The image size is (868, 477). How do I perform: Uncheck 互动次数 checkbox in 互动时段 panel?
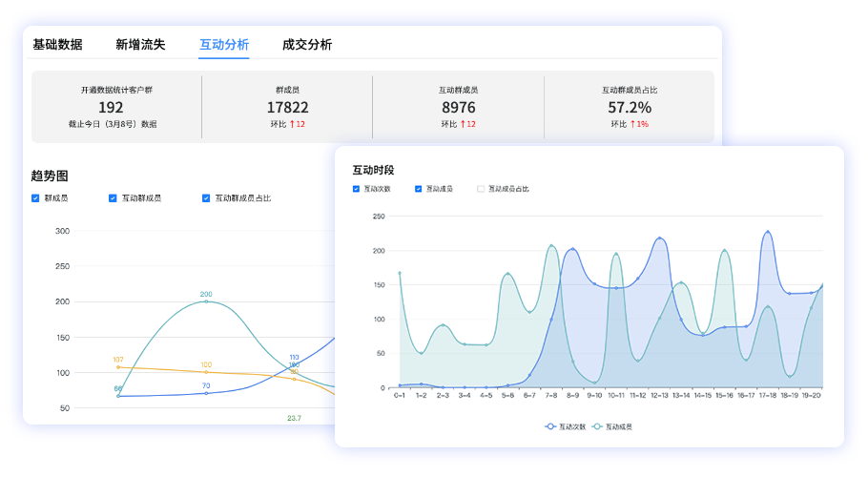(x=357, y=189)
